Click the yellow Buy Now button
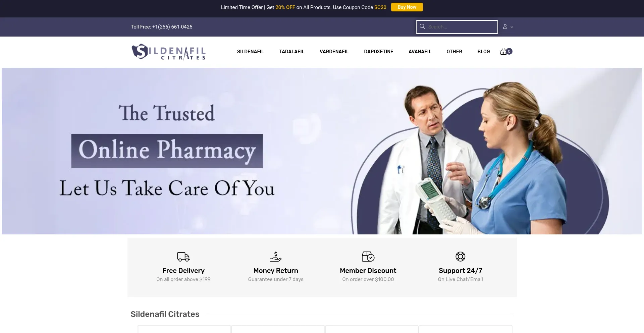Viewport: 644px width, 333px height. tap(407, 7)
